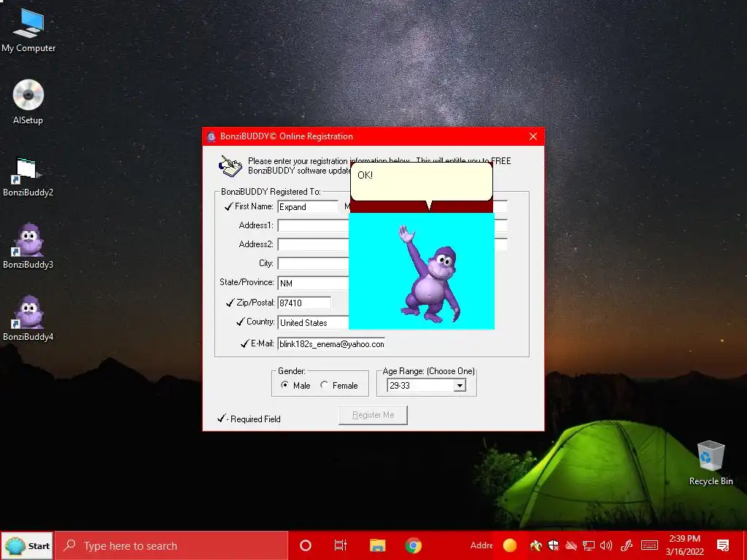Open the Windows Ink pen tray icon
The height and width of the screenshot is (560, 747).
pos(626,545)
